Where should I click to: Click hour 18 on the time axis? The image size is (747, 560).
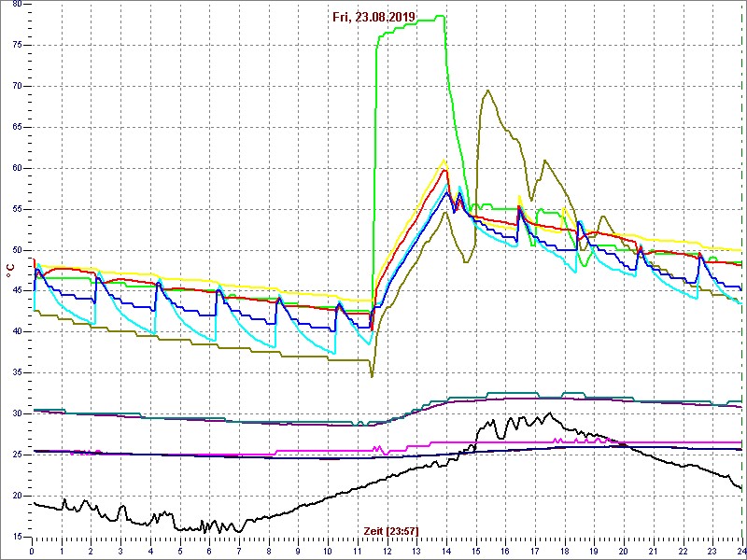coord(565,550)
